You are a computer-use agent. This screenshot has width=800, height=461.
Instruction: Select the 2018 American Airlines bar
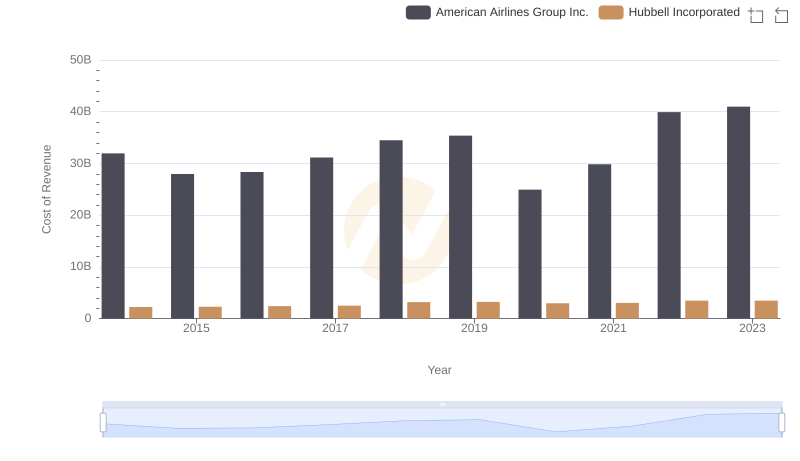(391, 229)
